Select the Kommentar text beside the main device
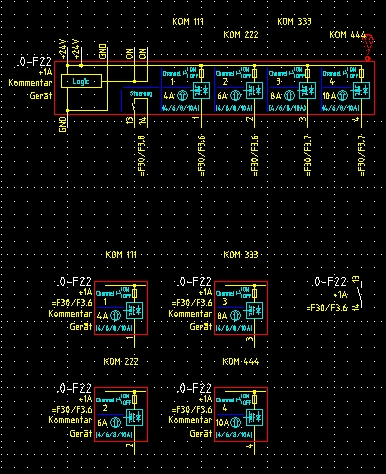386x474 pixels. coord(30,83)
